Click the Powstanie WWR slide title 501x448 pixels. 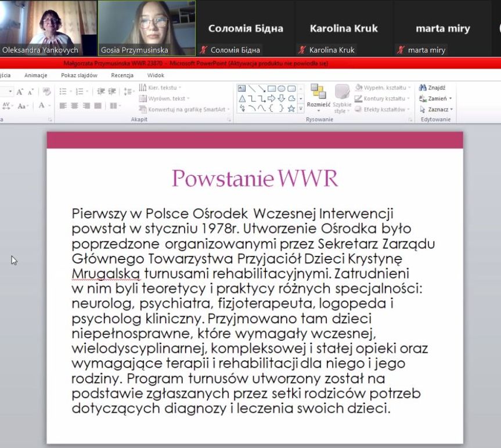(x=255, y=178)
